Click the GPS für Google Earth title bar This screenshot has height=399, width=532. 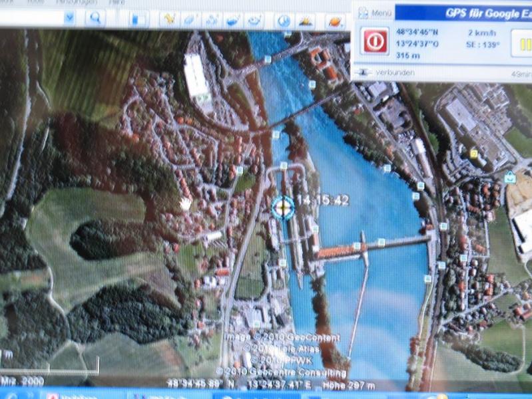479,11
